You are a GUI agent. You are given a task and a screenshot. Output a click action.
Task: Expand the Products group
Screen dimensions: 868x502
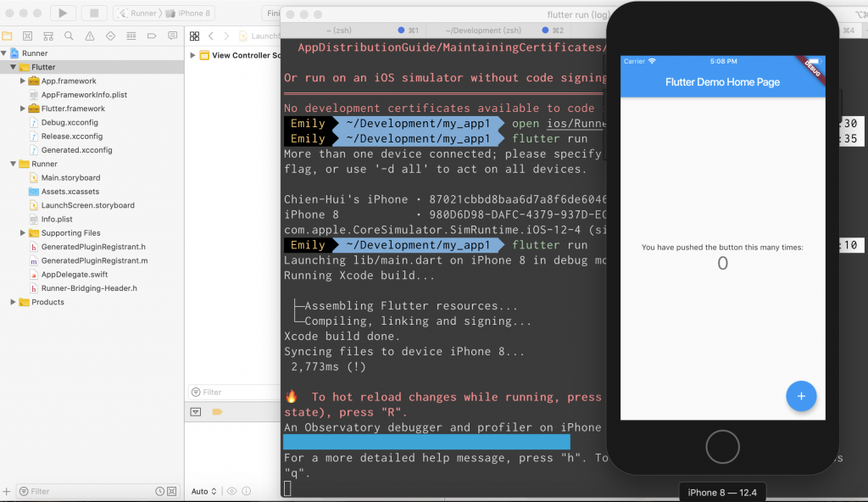click(13, 302)
